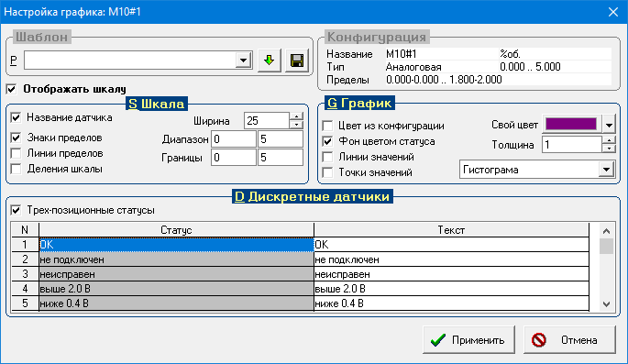The width and height of the screenshot is (628, 364).
Task: Click the Диапазон maximum field
Action: pyautogui.click(x=281, y=139)
